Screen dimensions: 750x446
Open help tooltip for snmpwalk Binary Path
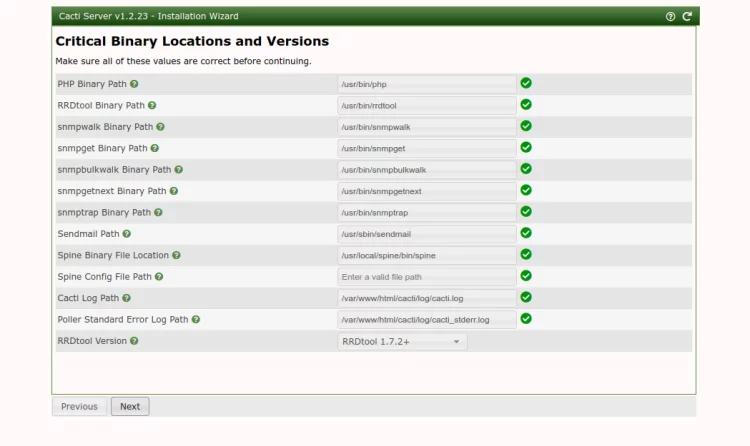[160, 127]
